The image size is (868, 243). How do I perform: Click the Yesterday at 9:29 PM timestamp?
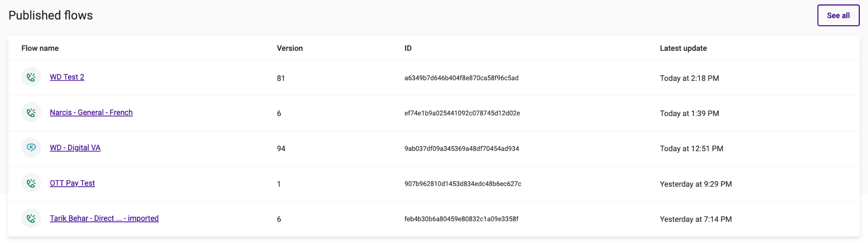(x=696, y=184)
